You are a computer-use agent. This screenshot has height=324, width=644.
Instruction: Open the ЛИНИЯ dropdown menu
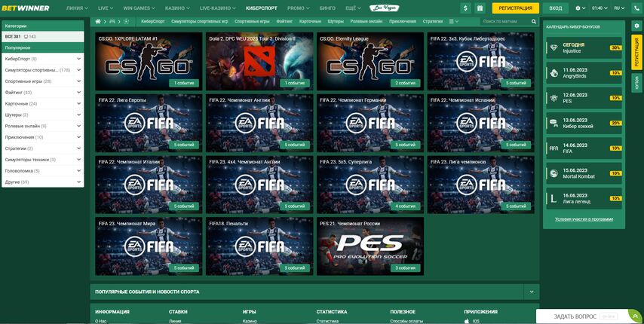point(77,8)
